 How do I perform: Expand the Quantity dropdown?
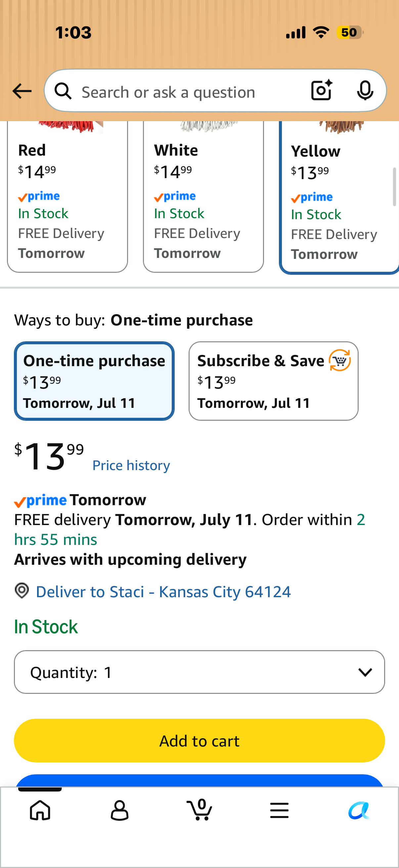(x=199, y=672)
